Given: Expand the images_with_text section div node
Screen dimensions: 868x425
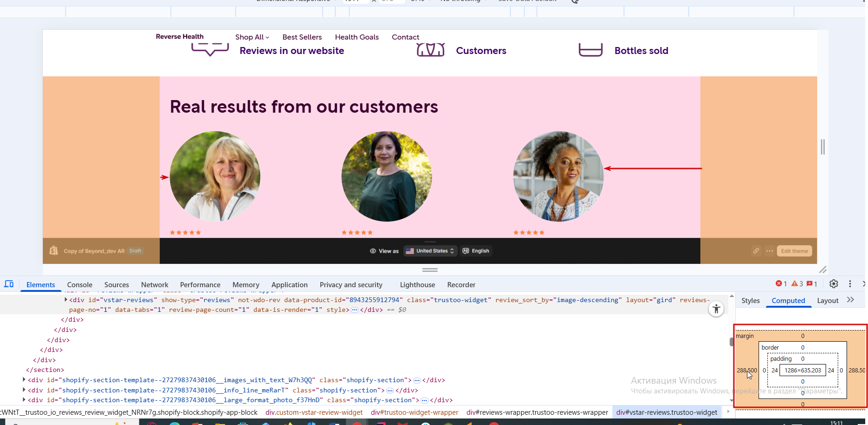Looking at the screenshot, I should tap(24, 380).
